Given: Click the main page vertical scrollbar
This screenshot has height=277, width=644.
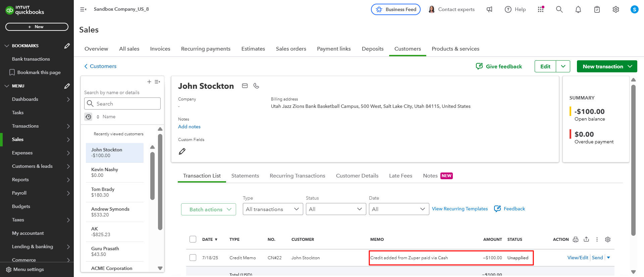Looking at the screenshot, I should pyautogui.click(x=633, y=160).
